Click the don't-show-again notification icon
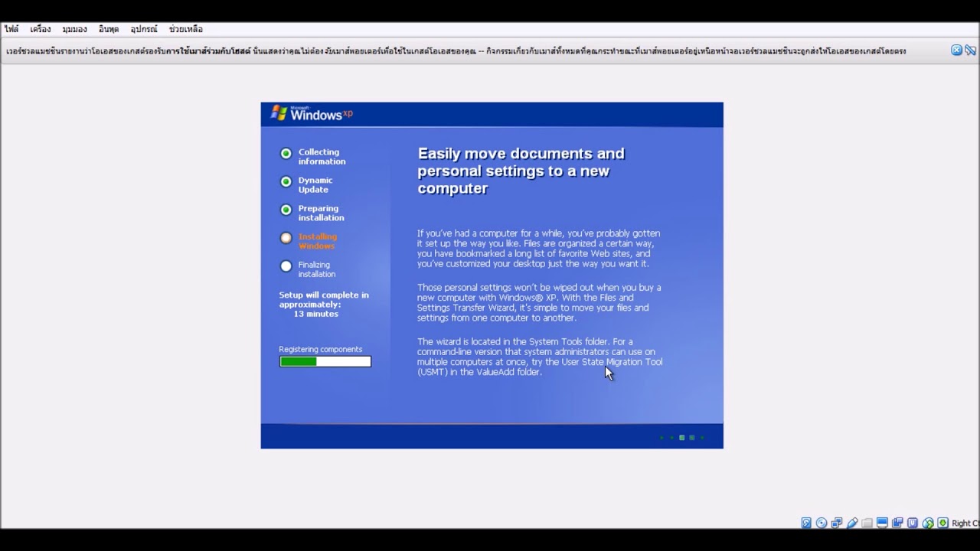The width and height of the screenshot is (980, 551). click(971, 51)
